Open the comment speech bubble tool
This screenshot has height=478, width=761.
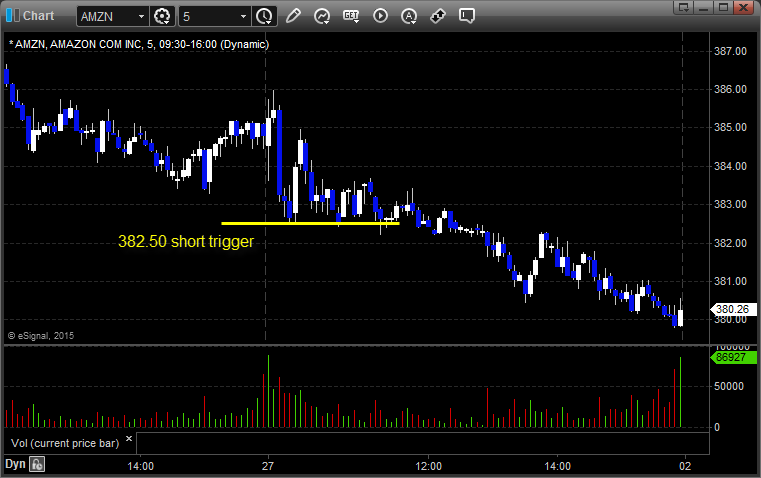[x=466, y=16]
